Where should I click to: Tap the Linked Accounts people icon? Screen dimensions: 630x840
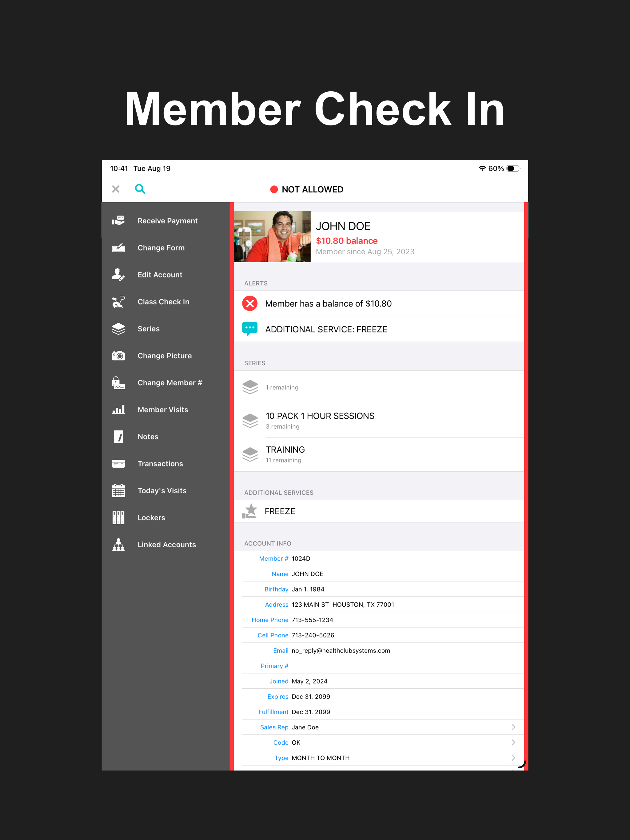tap(118, 544)
